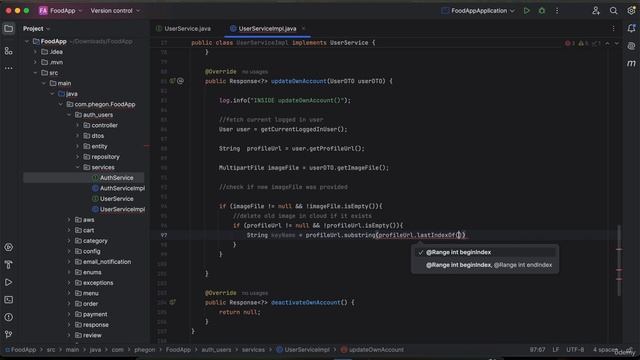Open the Build hammer tool window
This screenshot has width=640, height=360.
point(9,265)
